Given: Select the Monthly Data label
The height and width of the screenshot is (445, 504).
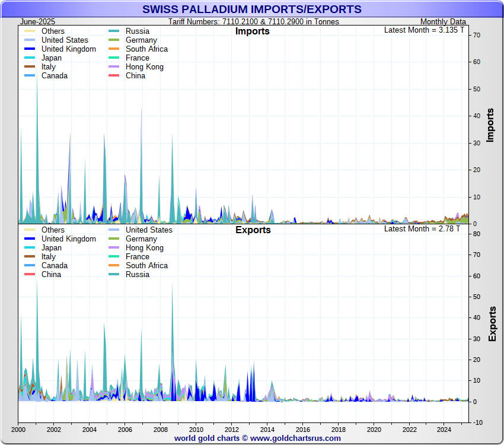Looking at the screenshot, I should (x=443, y=21).
